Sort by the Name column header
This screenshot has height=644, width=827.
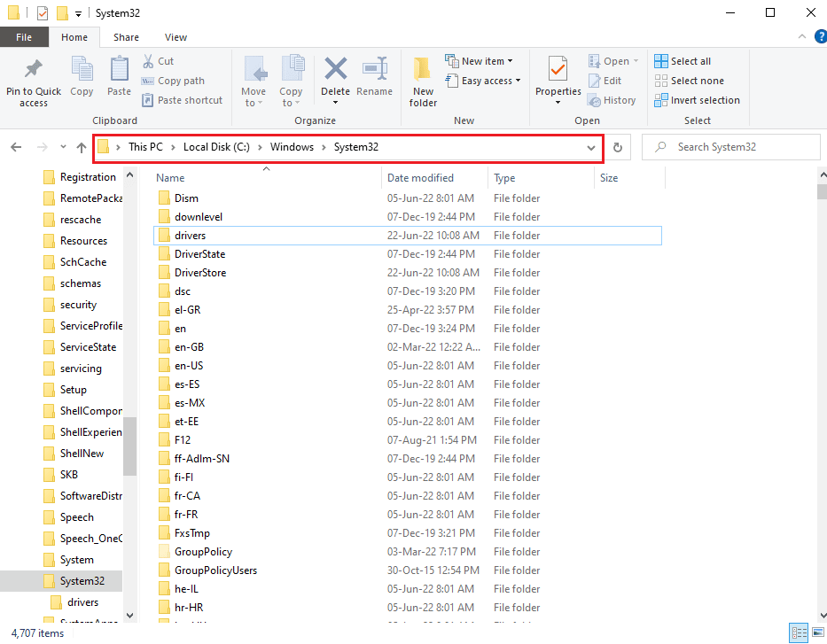tap(266, 178)
